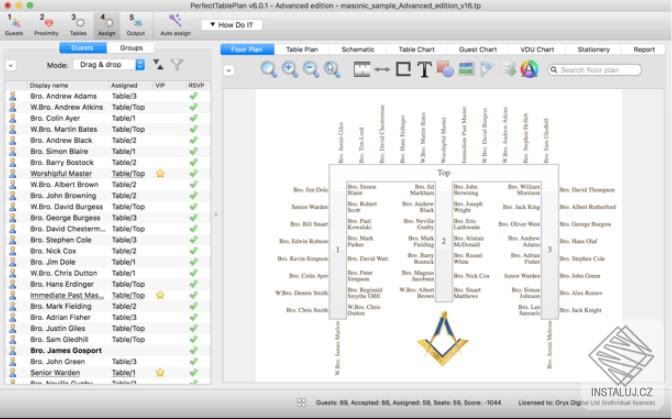The height and width of the screenshot is (419, 672).
Task: Open the VDU Chart tab
Action: (537, 49)
